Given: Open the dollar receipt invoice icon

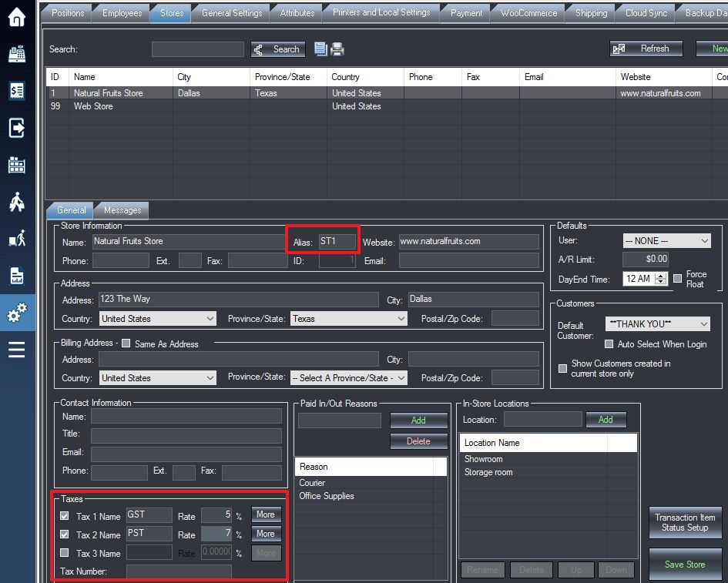Looking at the screenshot, I should 17,91.
